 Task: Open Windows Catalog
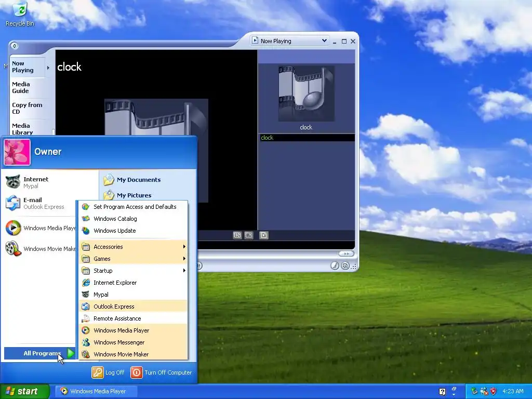(133, 219)
